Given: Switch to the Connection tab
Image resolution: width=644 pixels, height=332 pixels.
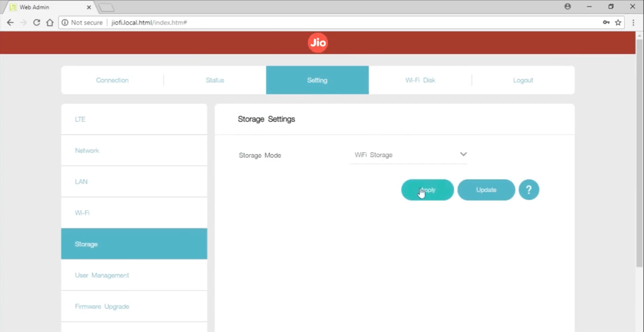Looking at the screenshot, I should (x=112, y=80).
